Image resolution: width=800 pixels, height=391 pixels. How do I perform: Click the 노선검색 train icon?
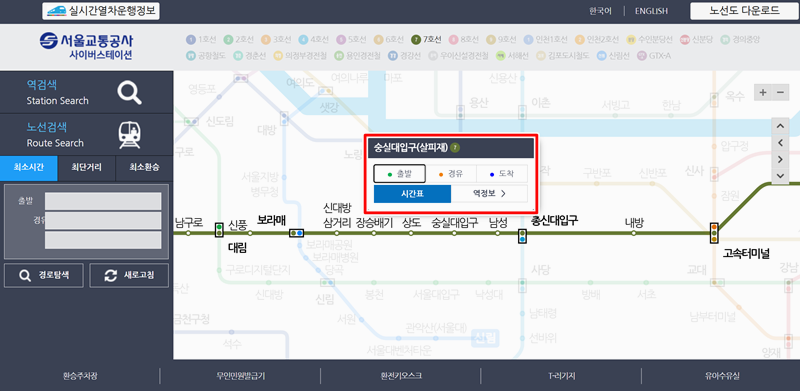click(129, 135)
